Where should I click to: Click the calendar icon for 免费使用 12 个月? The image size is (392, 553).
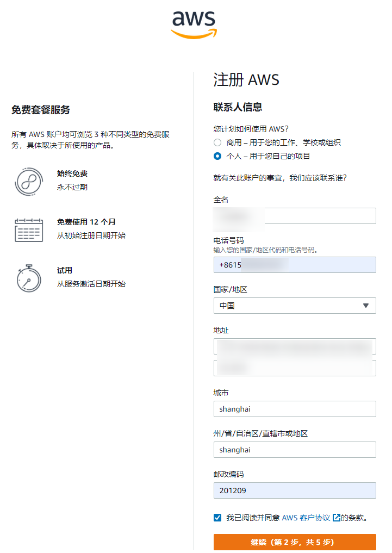[29, 230]
